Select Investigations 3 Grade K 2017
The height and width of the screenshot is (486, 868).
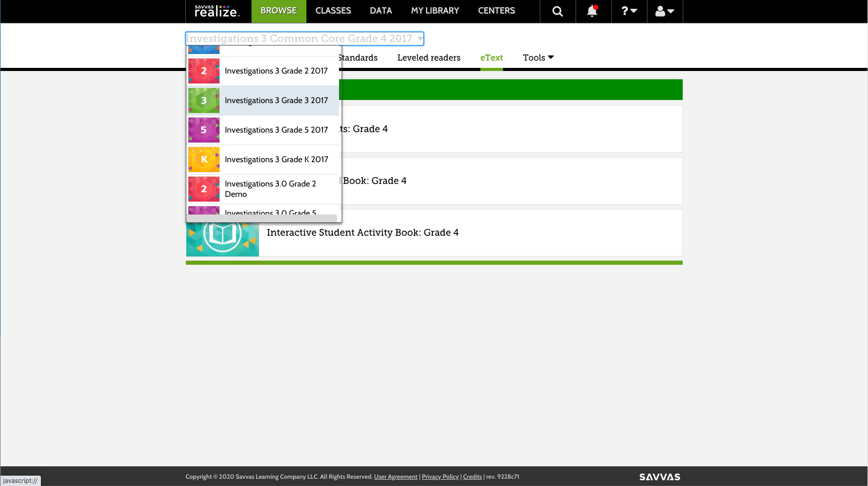(x=263, y=160)
